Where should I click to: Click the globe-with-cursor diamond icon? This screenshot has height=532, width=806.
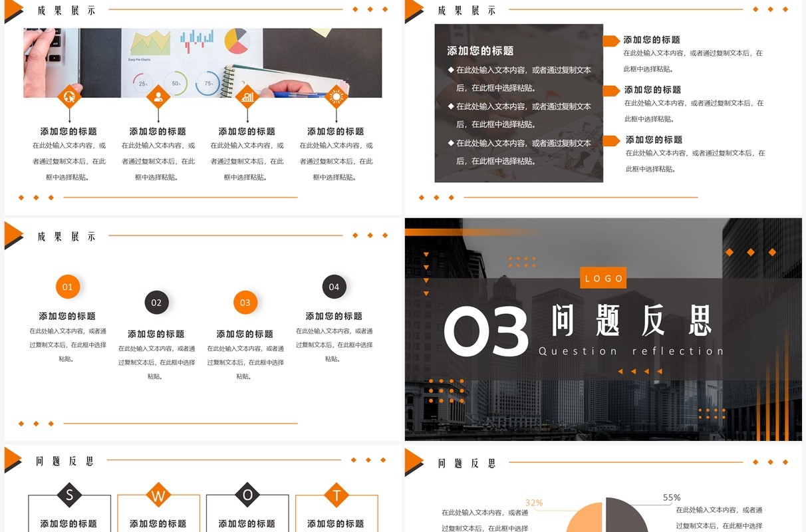pyautogui.click(x=69, y=97)
